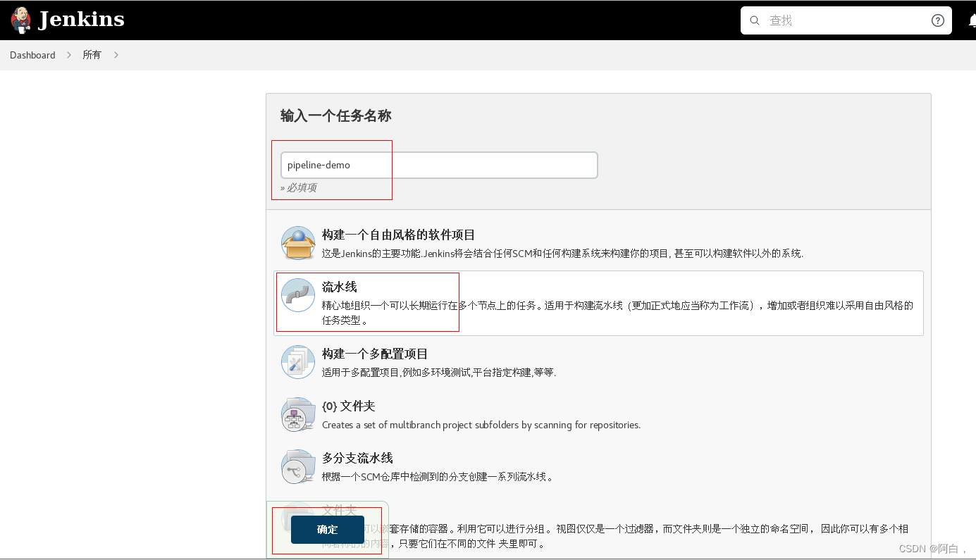Click the pipeline-demo name input field
976x560 pixels.
437,164
